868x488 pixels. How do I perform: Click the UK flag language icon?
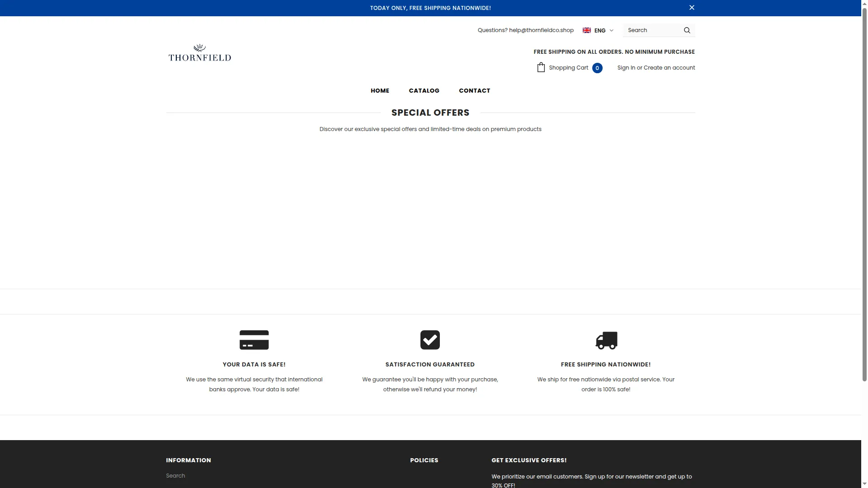tap(587, 30)
